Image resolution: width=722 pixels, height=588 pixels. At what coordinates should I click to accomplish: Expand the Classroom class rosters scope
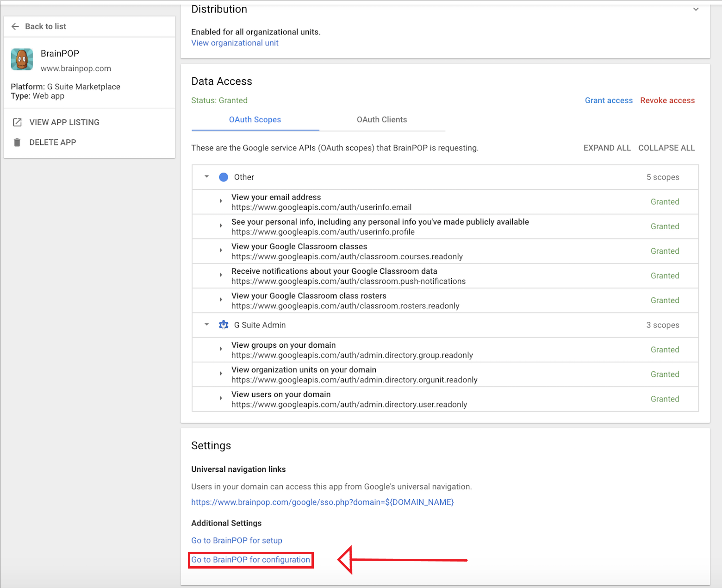tap(221, 300)
